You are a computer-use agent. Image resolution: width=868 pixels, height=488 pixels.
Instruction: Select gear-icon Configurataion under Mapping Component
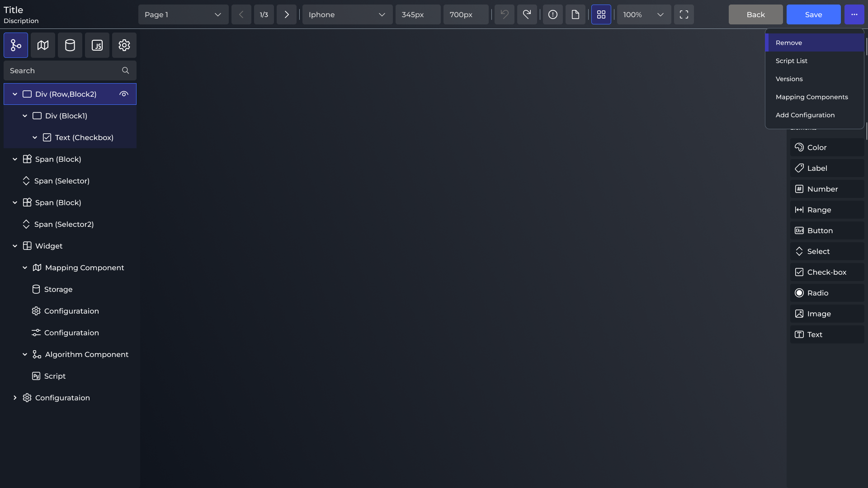click(70, 311)
